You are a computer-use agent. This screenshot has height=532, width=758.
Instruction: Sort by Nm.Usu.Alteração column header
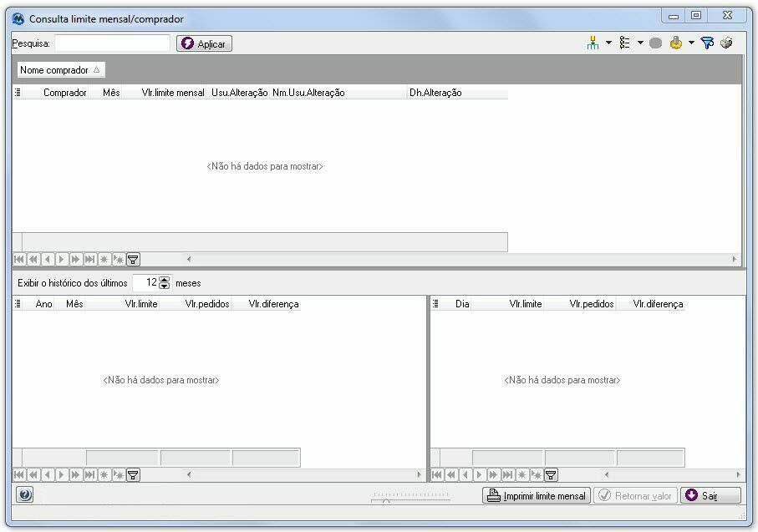338,93
